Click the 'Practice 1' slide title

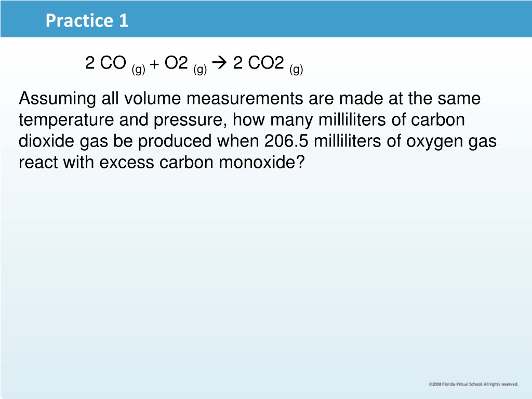87,20
